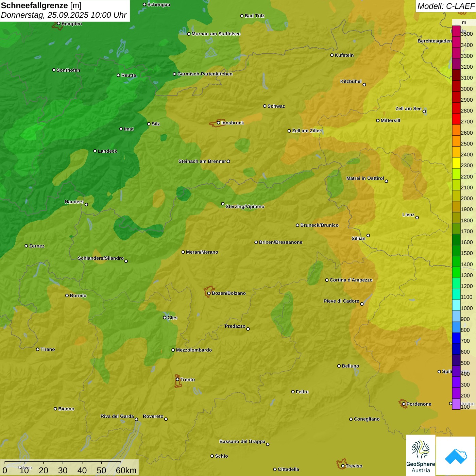
Task: Select the 3500 m legend color
Action: click(x=456, y=31)
